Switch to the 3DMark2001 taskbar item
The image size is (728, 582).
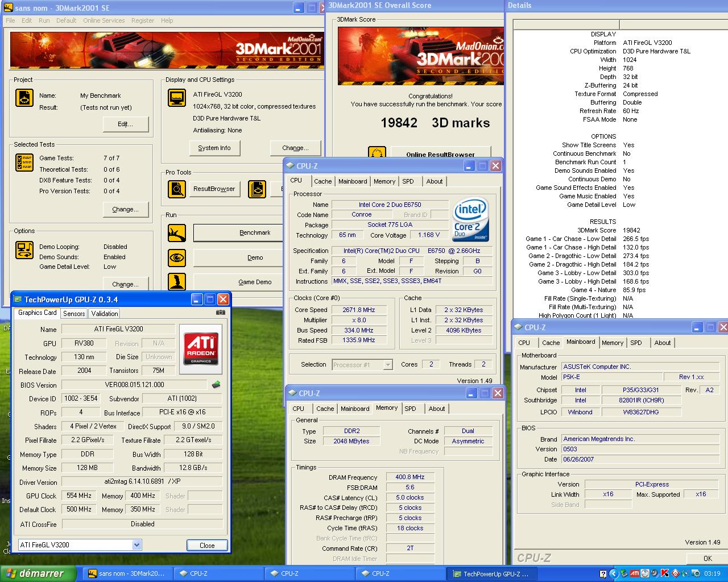[128, 573]
